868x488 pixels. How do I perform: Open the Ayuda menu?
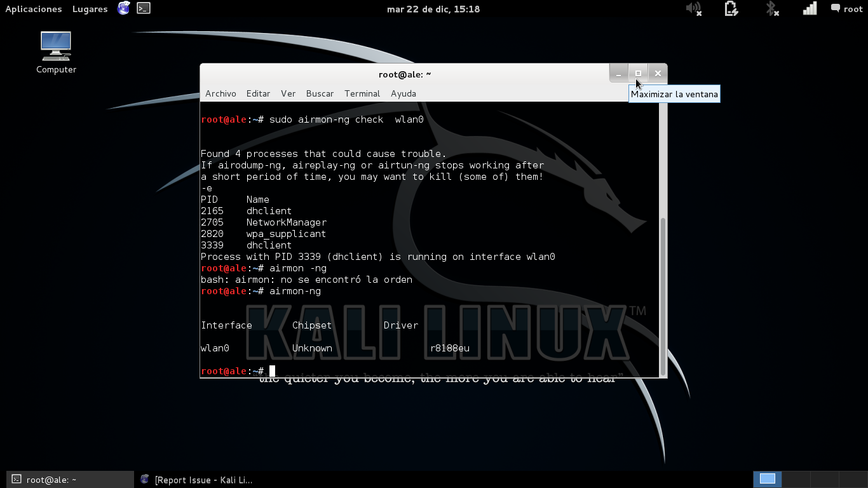point(403,93)
